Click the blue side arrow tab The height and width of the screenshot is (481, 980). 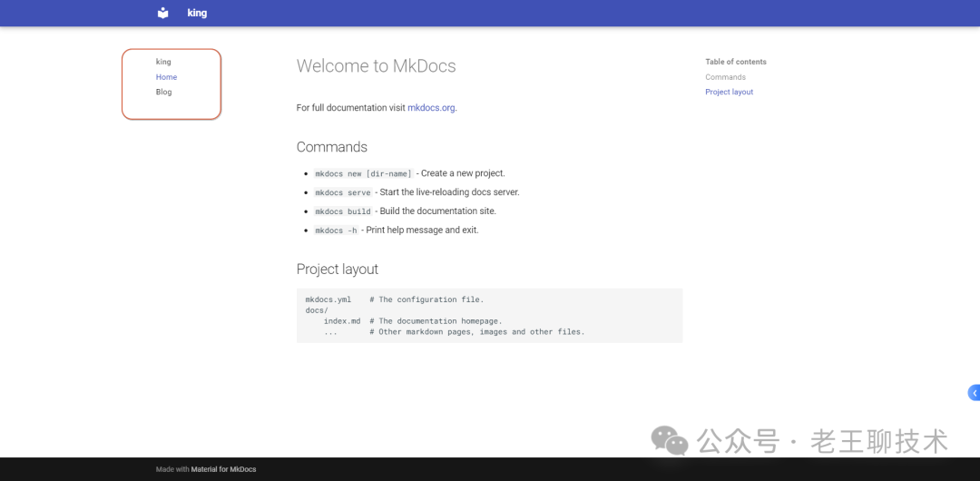tap(974, 393)
